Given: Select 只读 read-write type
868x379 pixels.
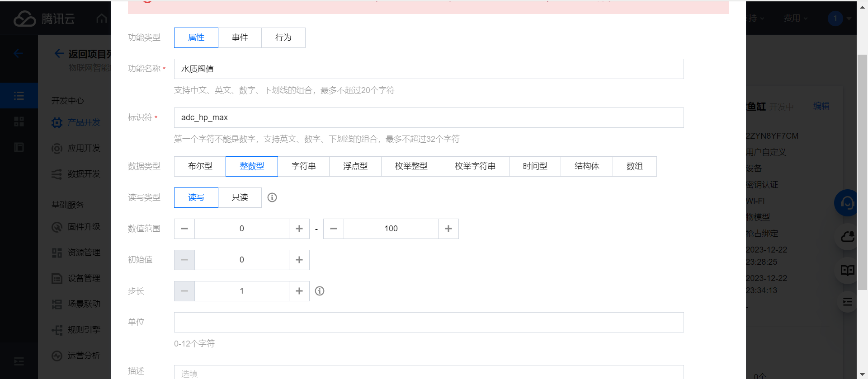Looking at the screenshot, I should (x=240, y=197).
